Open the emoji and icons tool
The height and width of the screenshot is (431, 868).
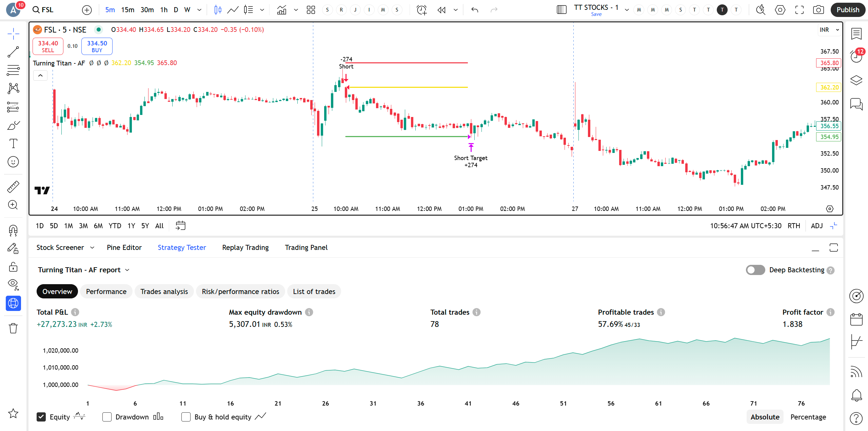(x=13, y=162)
